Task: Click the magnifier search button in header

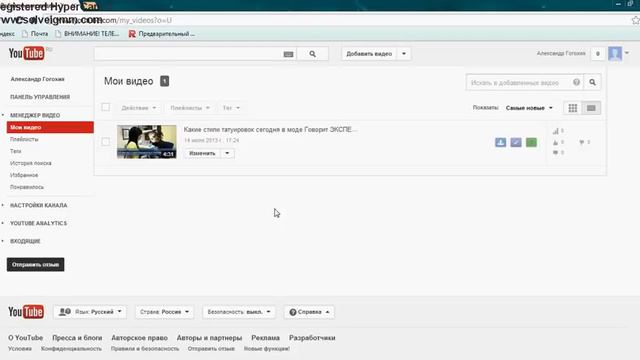Action: (x=313, y=54)
